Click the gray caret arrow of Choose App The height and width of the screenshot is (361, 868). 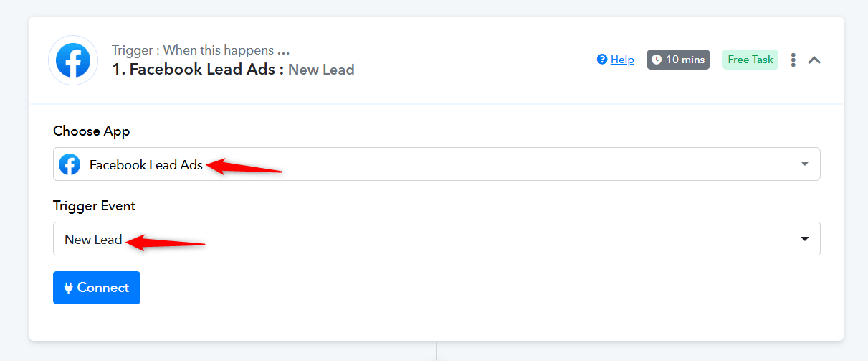point(805,164)
